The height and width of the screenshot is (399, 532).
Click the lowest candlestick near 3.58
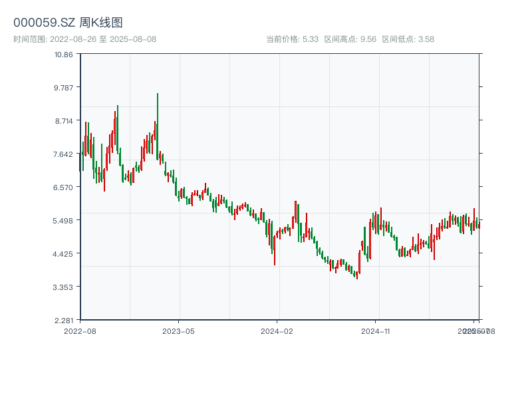357,275
